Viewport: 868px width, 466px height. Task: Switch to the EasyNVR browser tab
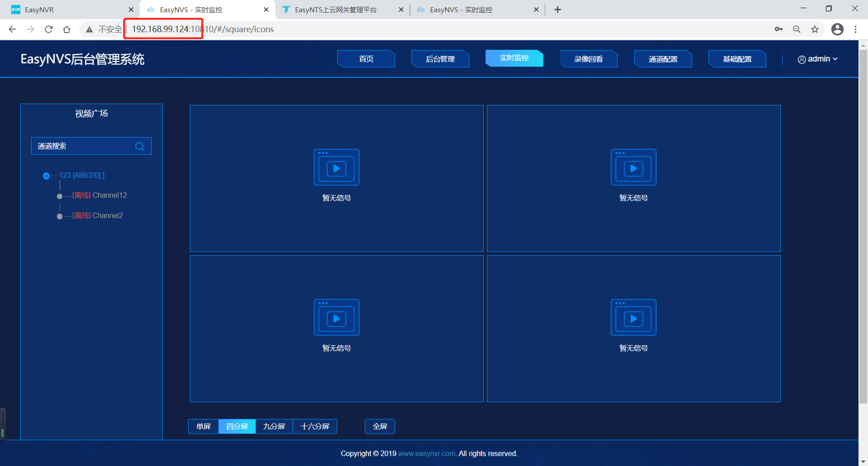70,10
